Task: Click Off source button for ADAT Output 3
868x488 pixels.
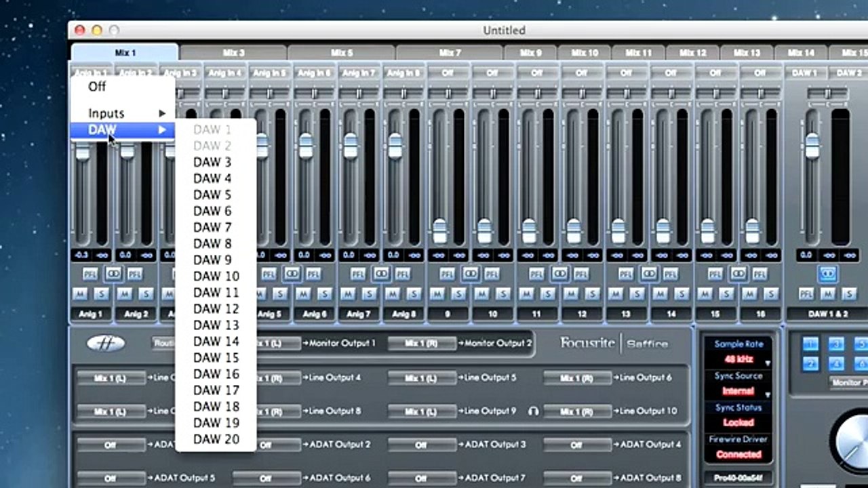Action: click(421, 445)
